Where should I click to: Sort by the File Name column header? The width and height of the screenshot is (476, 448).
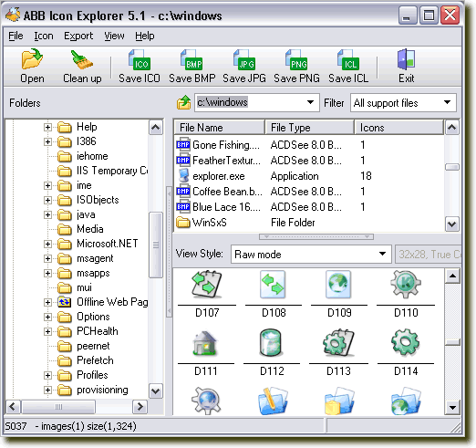(x=219, y=128)
